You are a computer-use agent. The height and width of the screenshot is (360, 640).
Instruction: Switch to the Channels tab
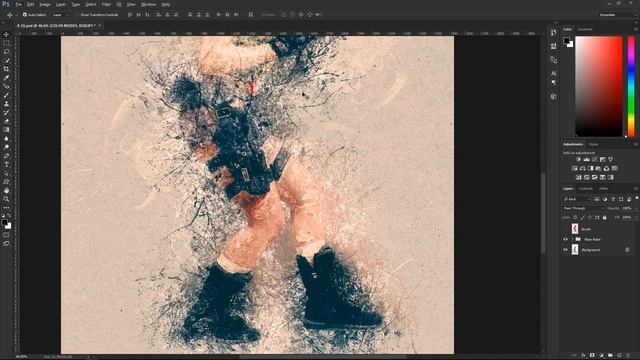tap(586, 189)
